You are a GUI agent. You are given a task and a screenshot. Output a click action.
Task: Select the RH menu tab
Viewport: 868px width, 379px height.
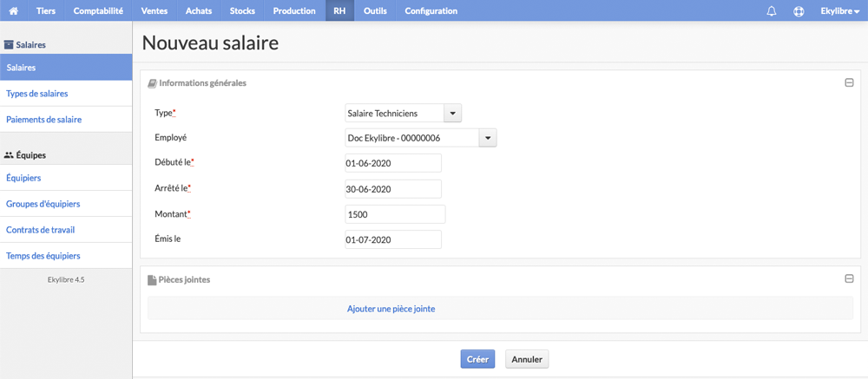(x=339, y=10)
